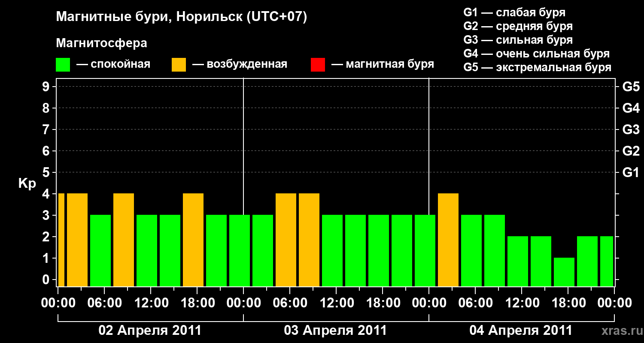Click the right-axis 'G3' label at Kp 7
This screenshot has width=644, height=343.
click(631, 130)
